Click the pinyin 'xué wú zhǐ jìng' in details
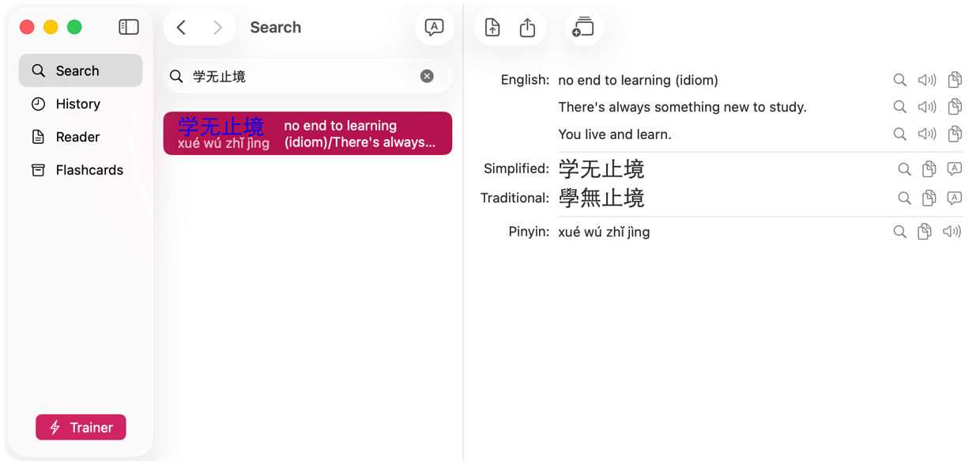 point(604,232)
